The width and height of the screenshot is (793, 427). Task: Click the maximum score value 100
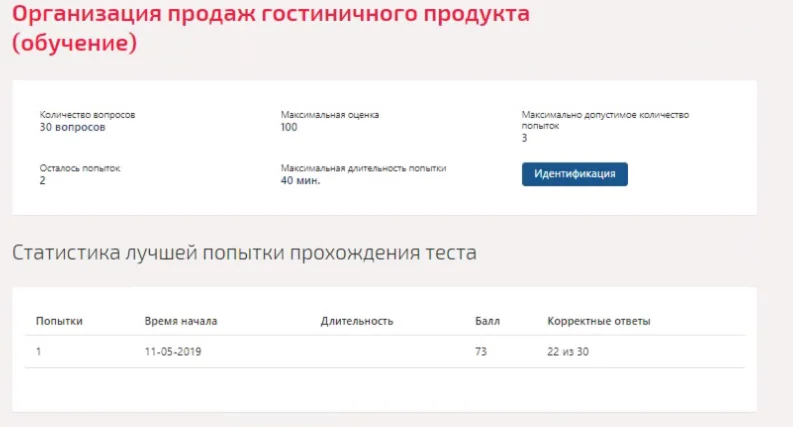coord(289,127)
